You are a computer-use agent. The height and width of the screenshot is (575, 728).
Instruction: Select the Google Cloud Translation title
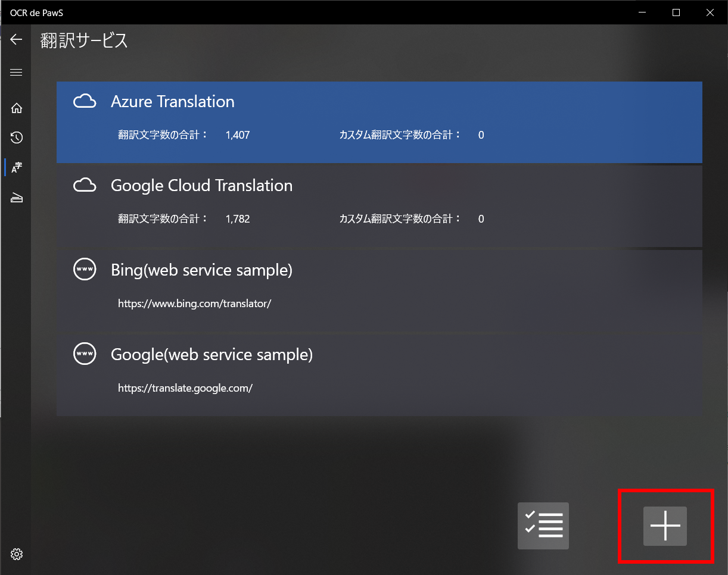click(202, 186)
